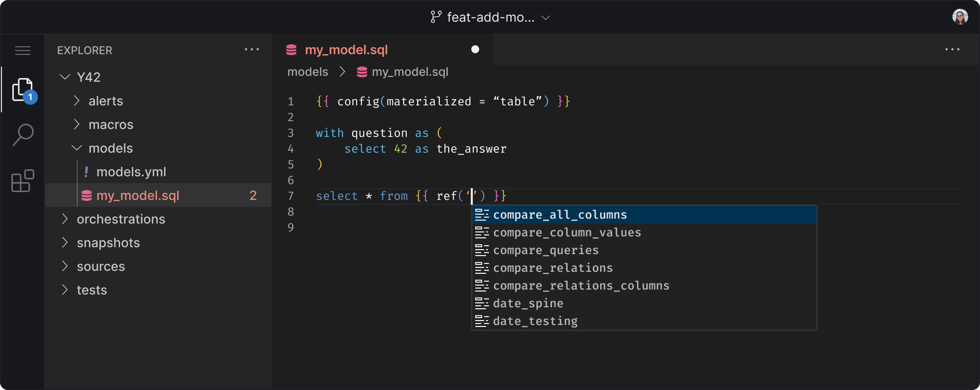
Task: Click models breadcrumb link
Action: [307, 72]
